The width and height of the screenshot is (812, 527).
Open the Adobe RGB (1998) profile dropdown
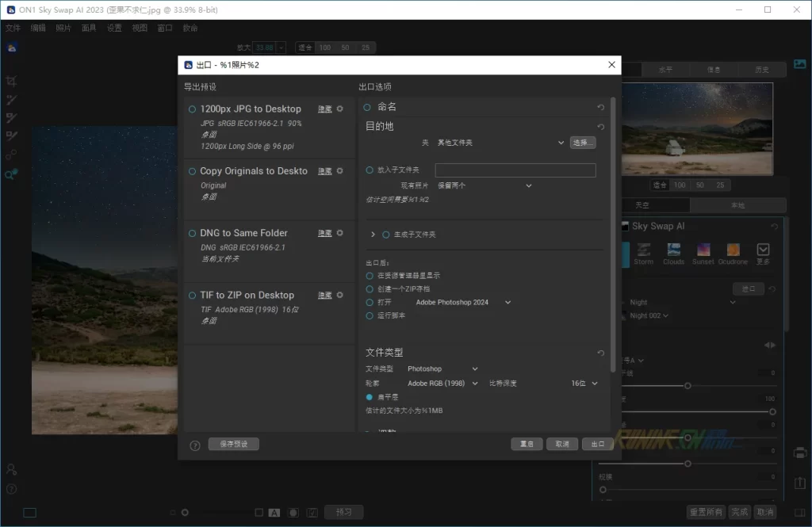click(x=442, y=384)
